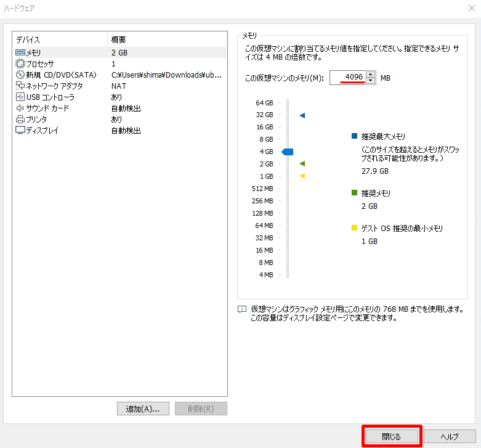Click the green recommended memory marker

[x=302, y=163]
